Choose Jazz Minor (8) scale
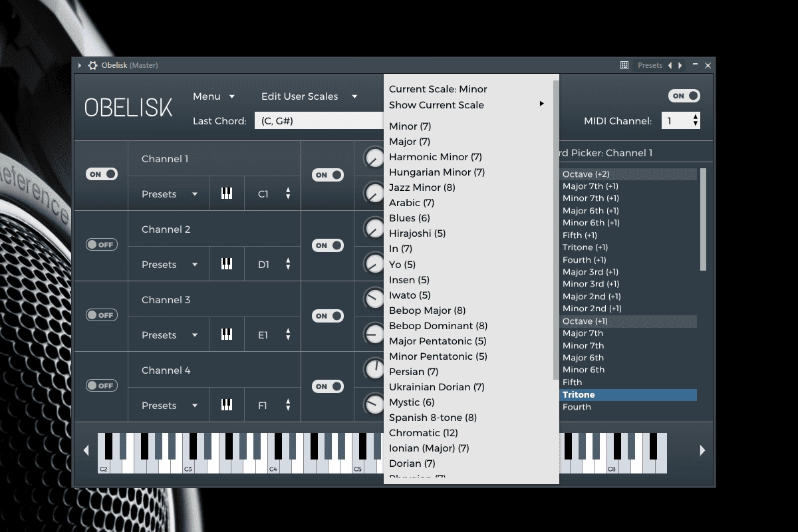The image size is (798, 532). 422,188
